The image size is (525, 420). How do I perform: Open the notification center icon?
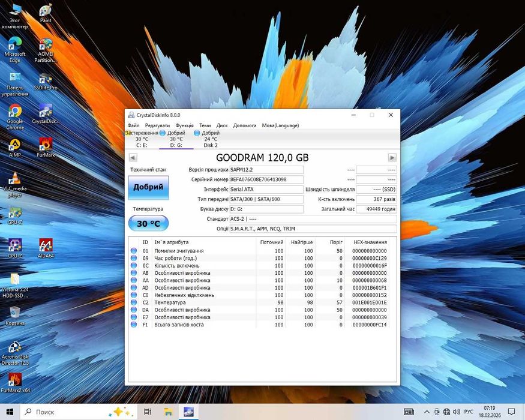coord(512,412)
